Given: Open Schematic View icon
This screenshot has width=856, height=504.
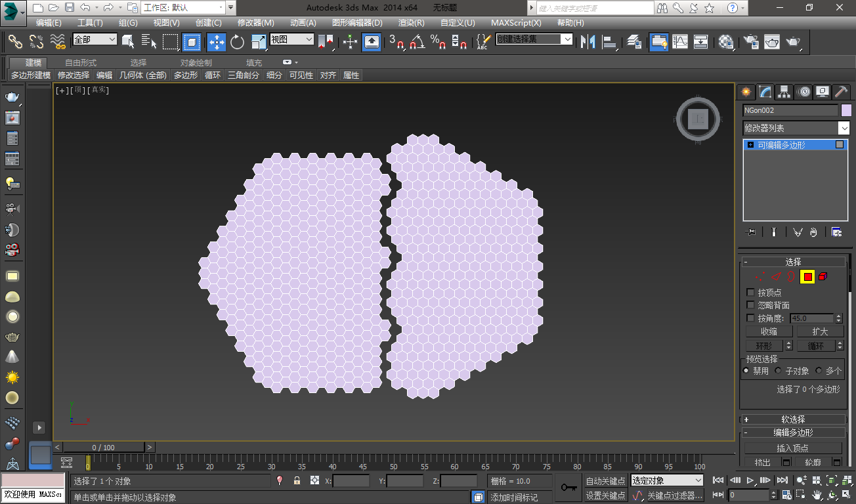Looking at the screenshot, I should [x=701, y=42].
